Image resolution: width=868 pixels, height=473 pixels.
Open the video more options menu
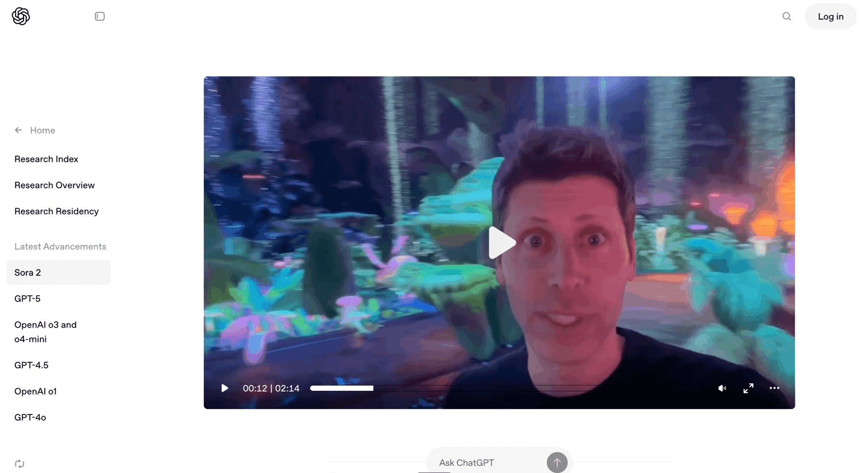click(x=775, y=388)
